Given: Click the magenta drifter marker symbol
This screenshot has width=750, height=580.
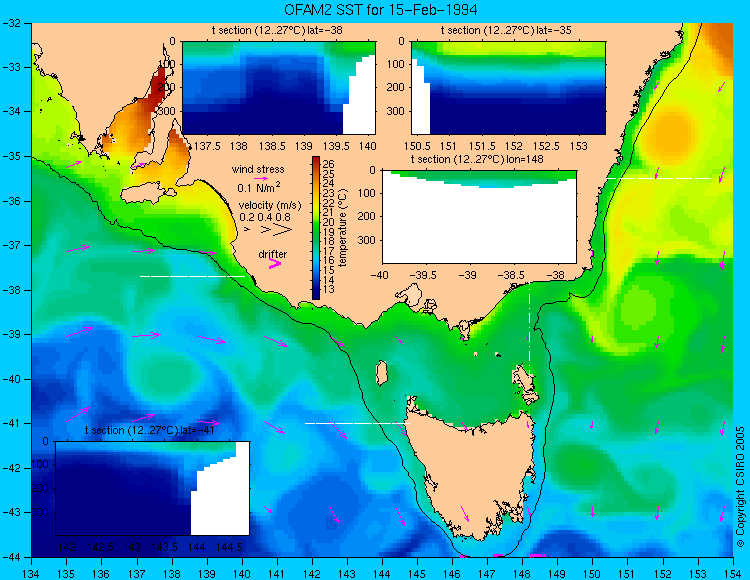Looking at the screenshot, I should (x=275, y=263).
